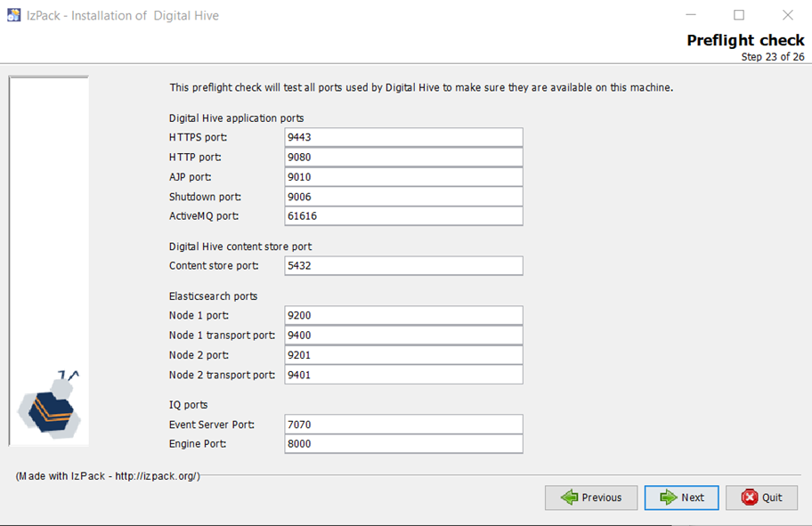Click the 'Node 2 transport port:' label

coord(222,375)
